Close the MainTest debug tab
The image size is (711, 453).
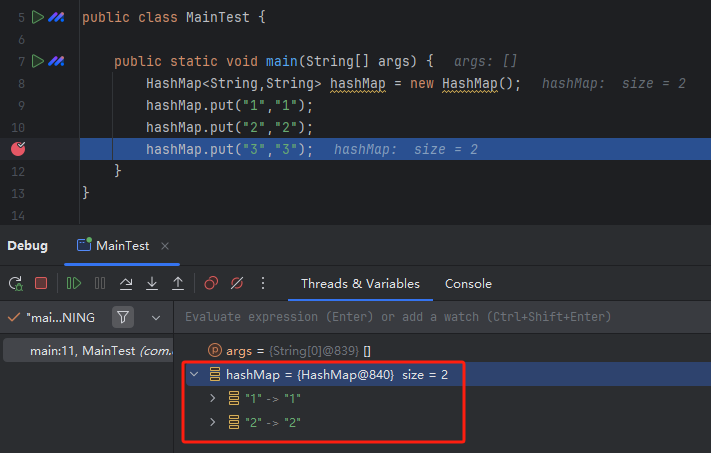click(165, 246)
